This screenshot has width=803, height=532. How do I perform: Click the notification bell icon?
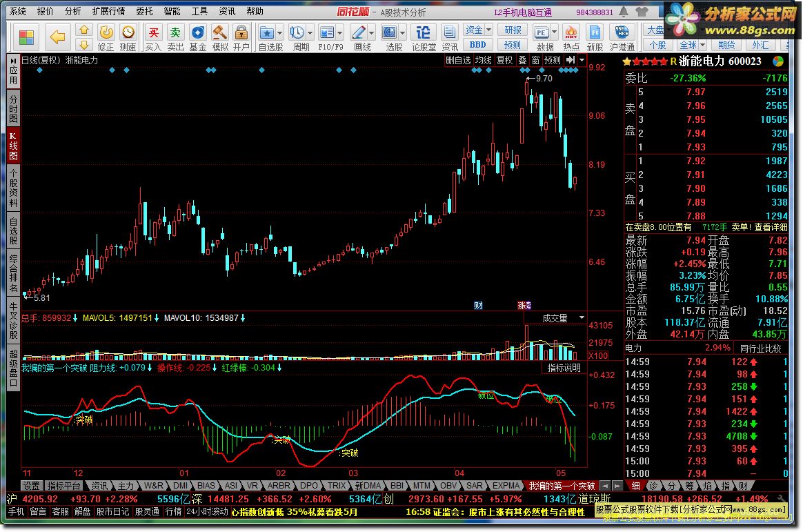(623, 11)
